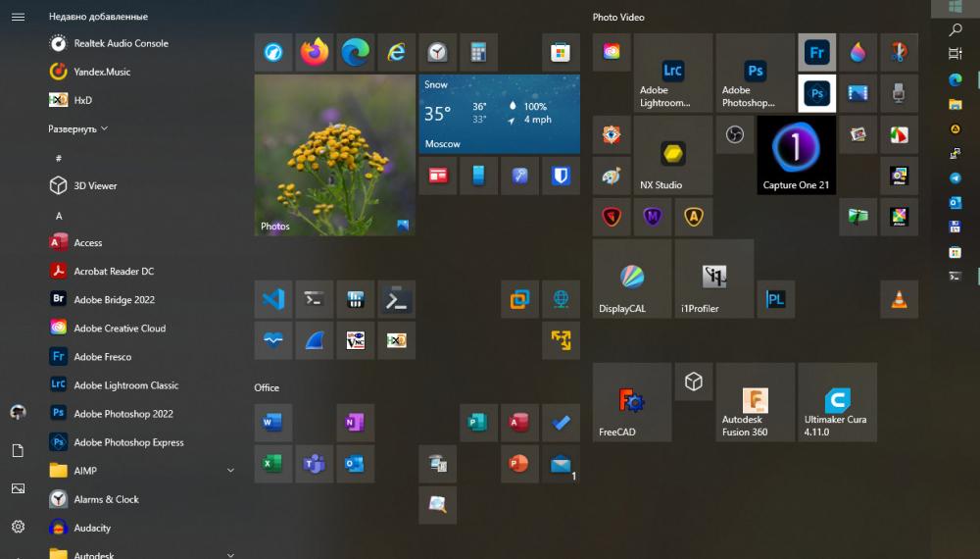Open Access tile in Office group

(x=519, y=422)
